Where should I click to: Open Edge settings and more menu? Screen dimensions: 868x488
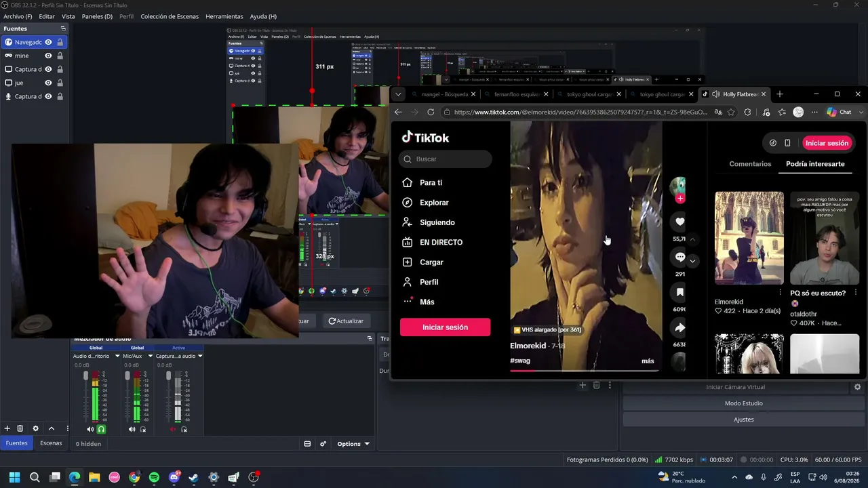814,112
